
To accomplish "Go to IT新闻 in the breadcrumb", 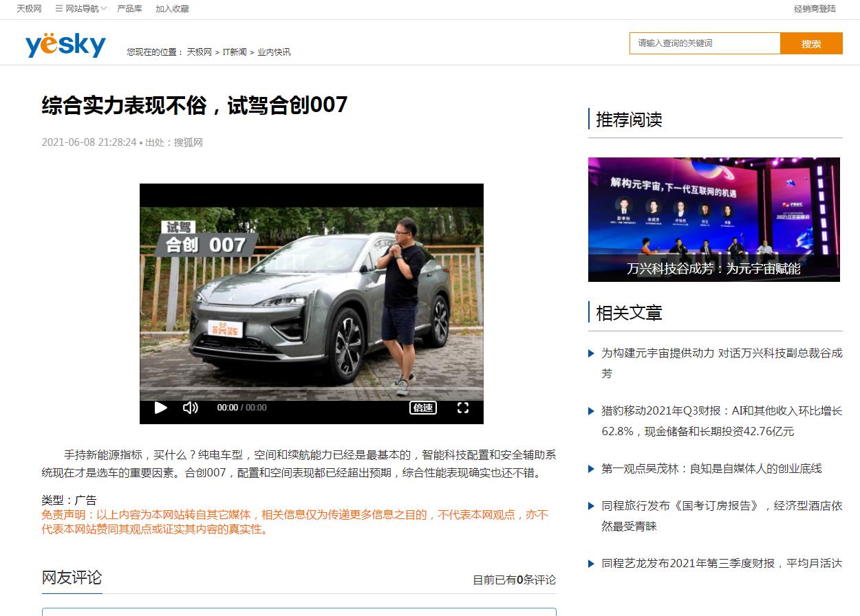I will pos(235,52).
